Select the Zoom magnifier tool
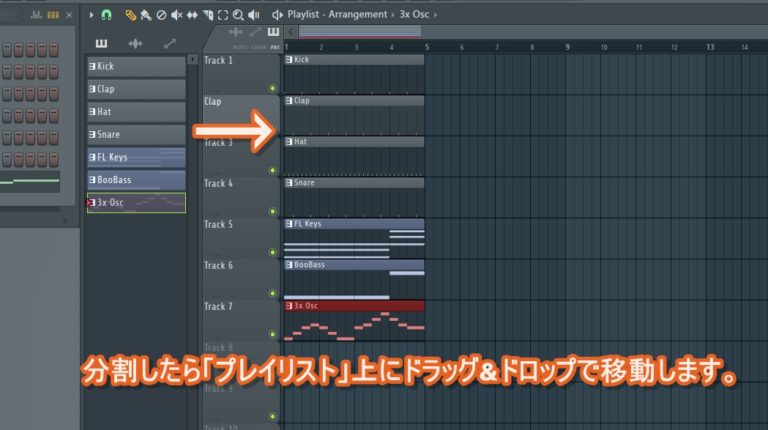The width and height of the screenshot is (768, 430). click(x=238, y=15)
